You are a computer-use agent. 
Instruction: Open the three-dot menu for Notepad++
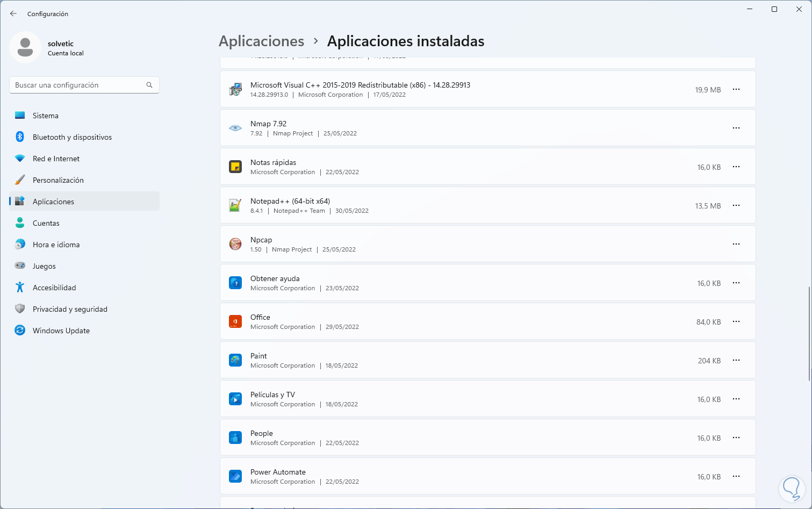click(736, 205)
